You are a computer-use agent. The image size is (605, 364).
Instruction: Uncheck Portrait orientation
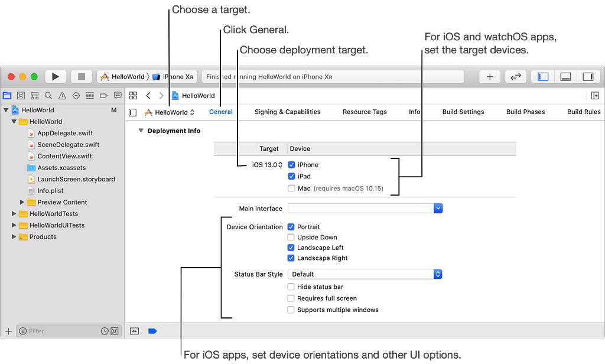pyautogui.click(x=291, y=227)
